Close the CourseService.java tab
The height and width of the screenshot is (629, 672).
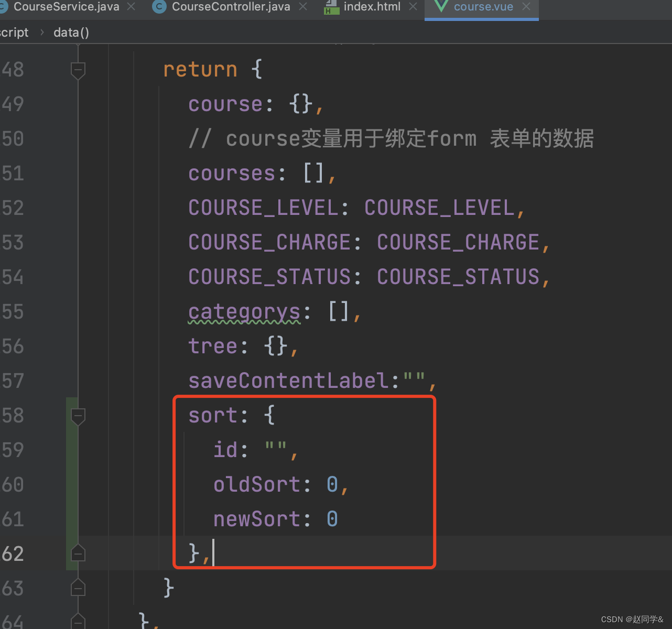click(131, 6)
